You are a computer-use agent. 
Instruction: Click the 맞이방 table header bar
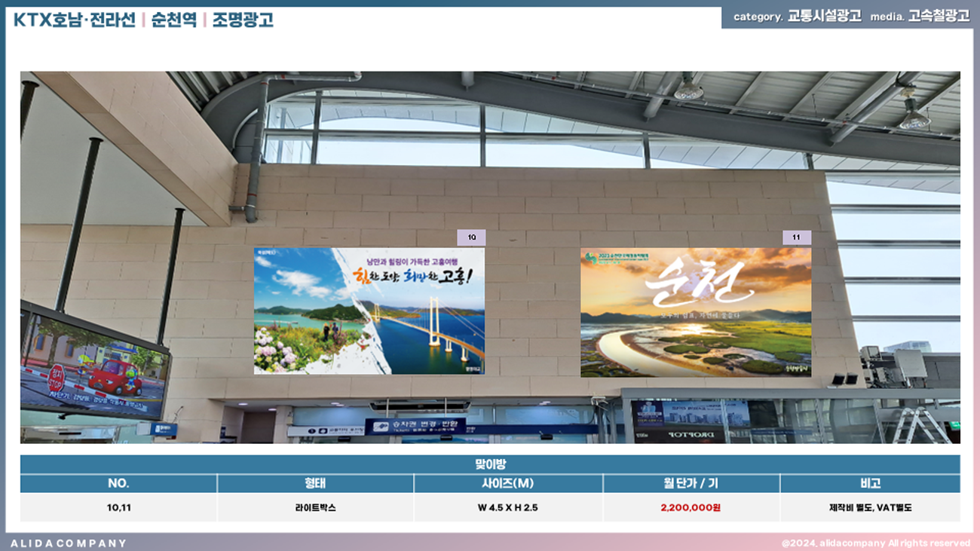[x=490, y=464]
